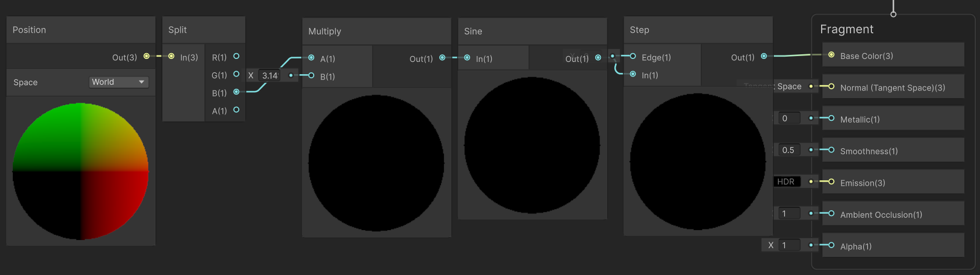Click the Position node Out(3) output port
The image size is (980, 275).
[x=147, y=56]
